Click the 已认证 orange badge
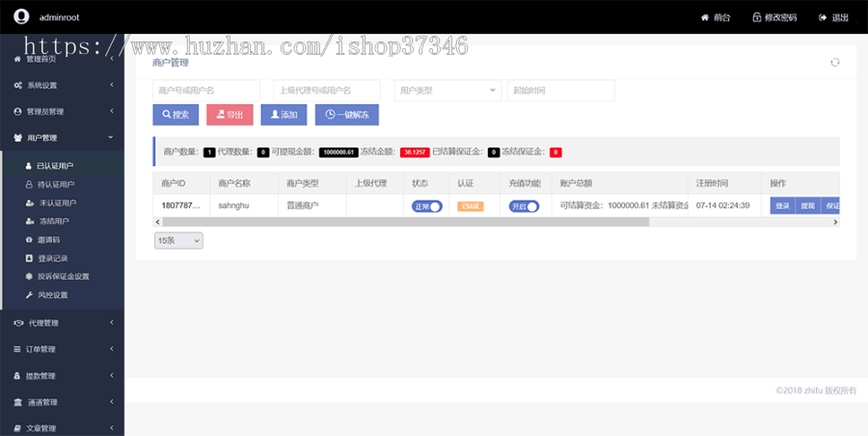The image size is (868, 436). click(x=470, y=206)
